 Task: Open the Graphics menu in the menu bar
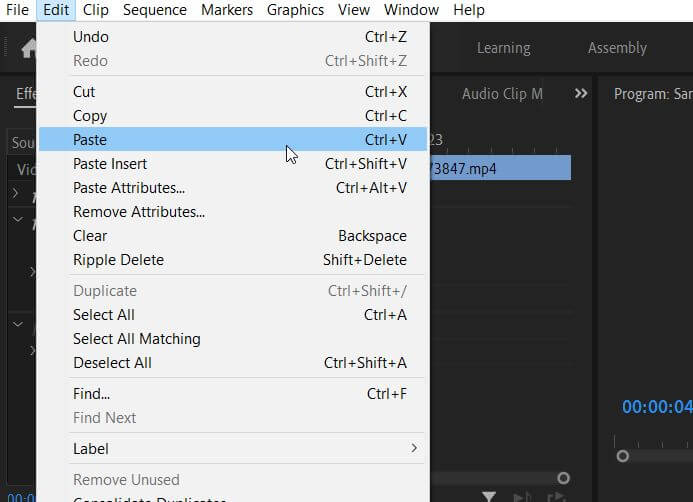click(x=295, y=10)
